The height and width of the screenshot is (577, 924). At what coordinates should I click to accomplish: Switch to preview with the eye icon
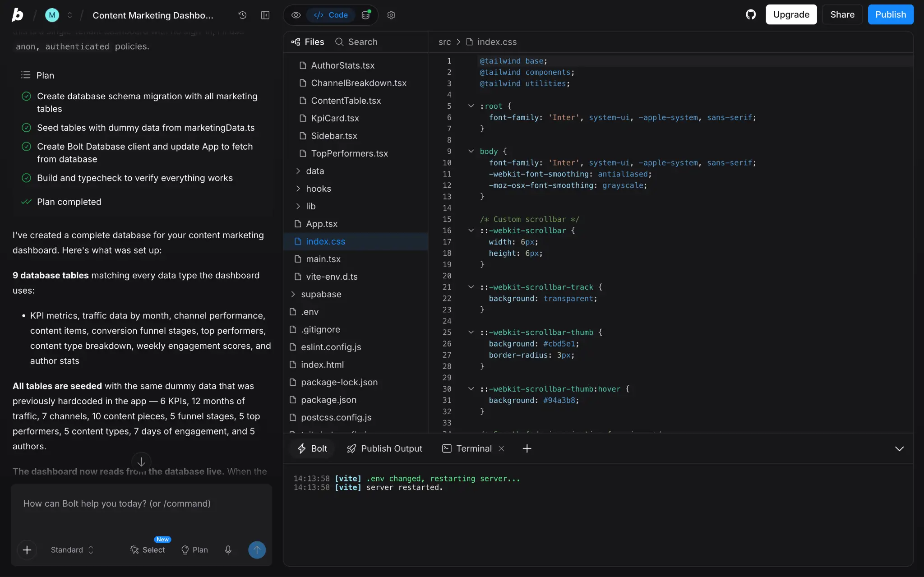296,15
